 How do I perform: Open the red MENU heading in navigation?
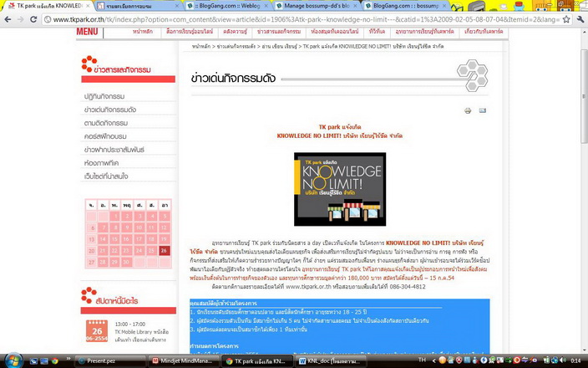pos(88,32)
